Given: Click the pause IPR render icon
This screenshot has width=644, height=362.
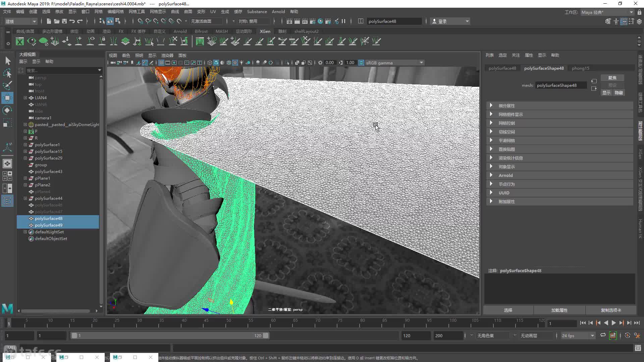Looking at the screenshot, I should [343, 21].
